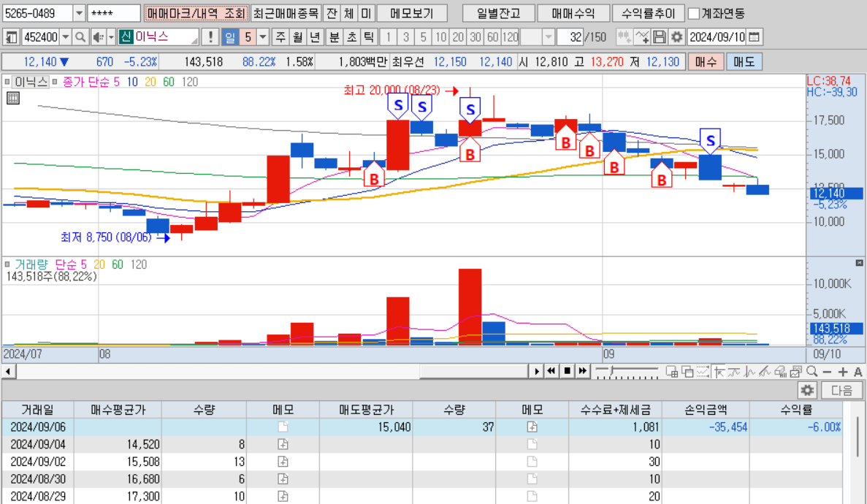Click the dashed range chart icon
Image resolution: width=867 pixels, height=504 pixels.
(702, 371)
